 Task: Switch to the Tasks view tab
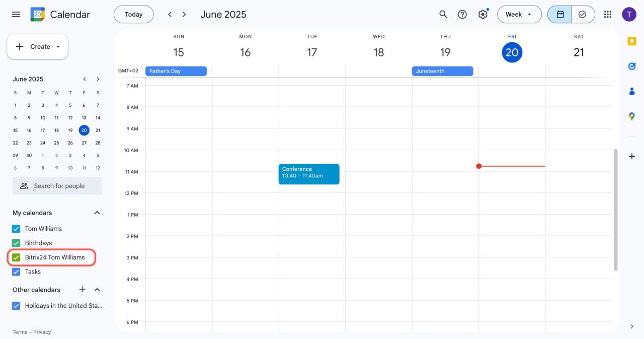pos(583,15)
